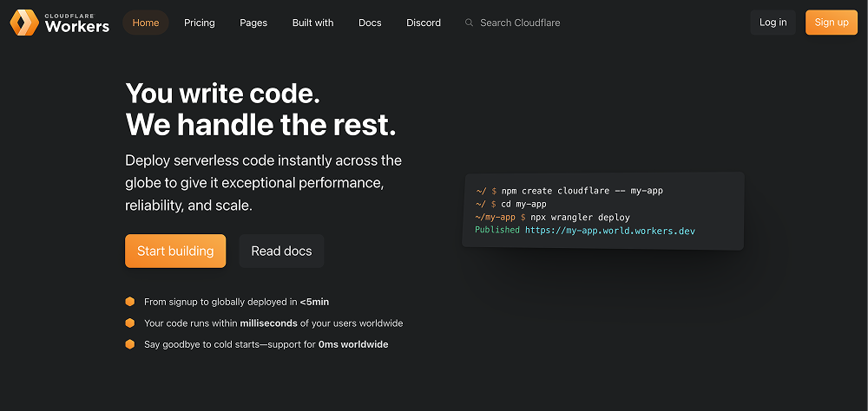Click the "<5min" bold text
Image resolution: width=868 pixels, height=411 pixels.
(314, 302)
